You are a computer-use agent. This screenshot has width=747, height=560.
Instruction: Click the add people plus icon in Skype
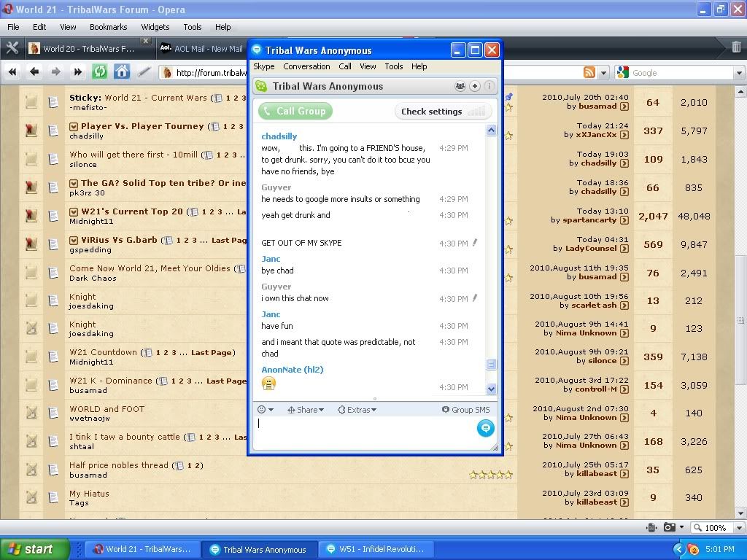point(474,86)
